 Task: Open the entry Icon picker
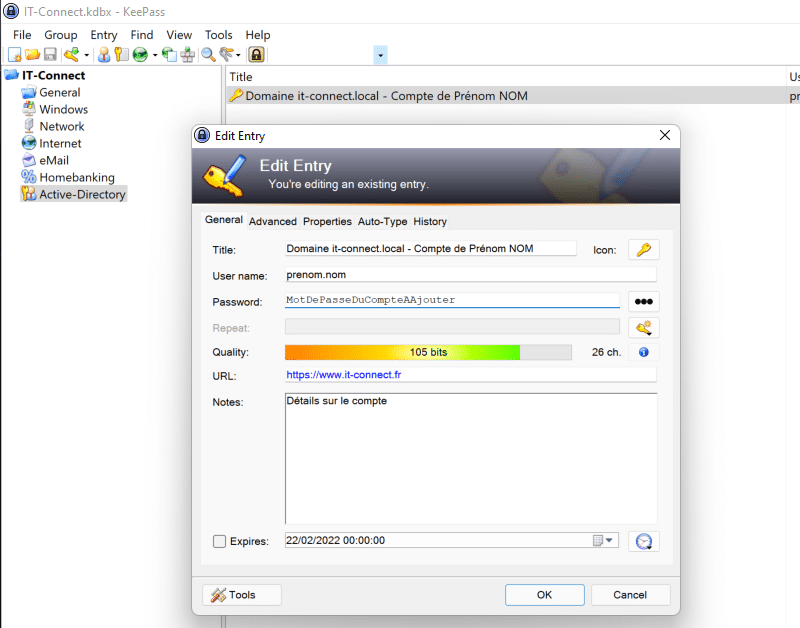click(643, 248)
